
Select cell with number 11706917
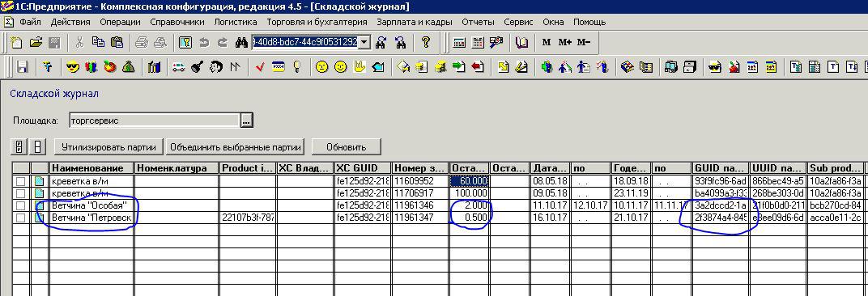tap(419, 193)
